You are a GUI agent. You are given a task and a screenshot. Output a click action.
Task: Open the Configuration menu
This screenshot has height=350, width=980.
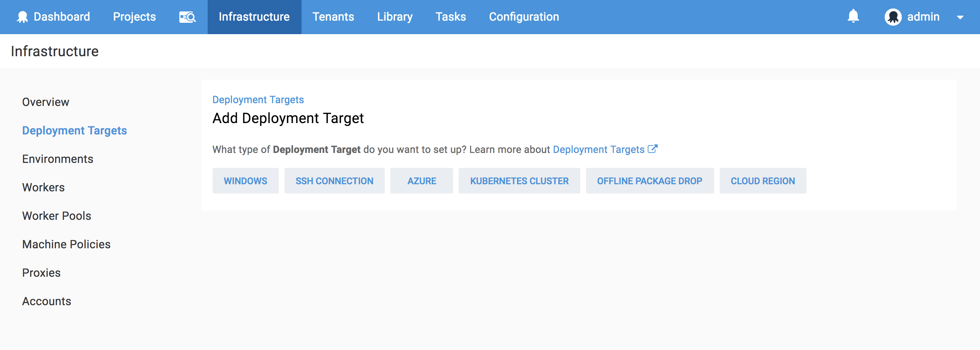coord(523,17)
